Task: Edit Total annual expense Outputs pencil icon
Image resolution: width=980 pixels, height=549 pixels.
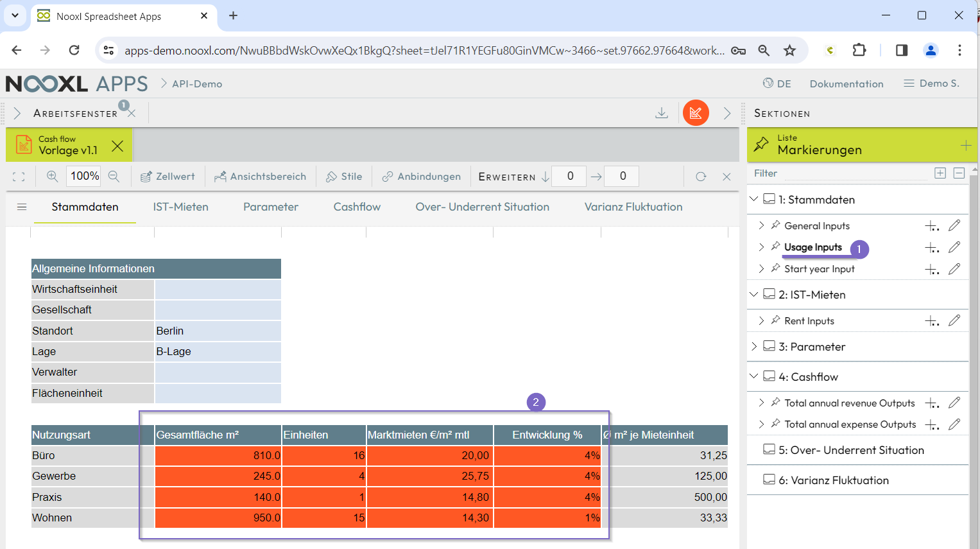Action: tap(954, 424)
